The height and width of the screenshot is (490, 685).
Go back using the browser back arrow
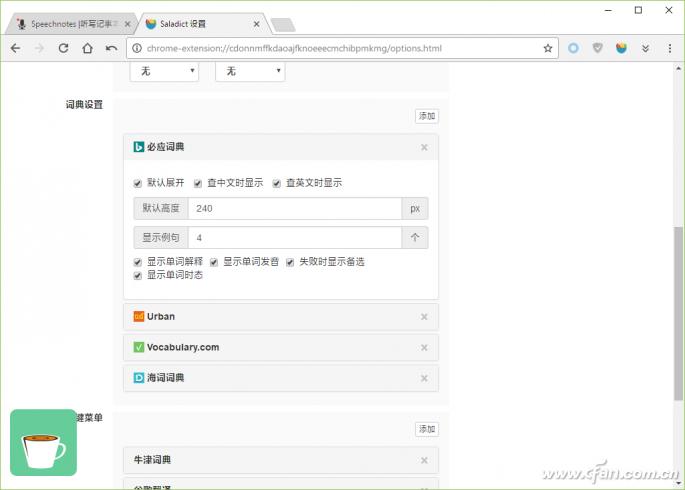coord(15,48)
